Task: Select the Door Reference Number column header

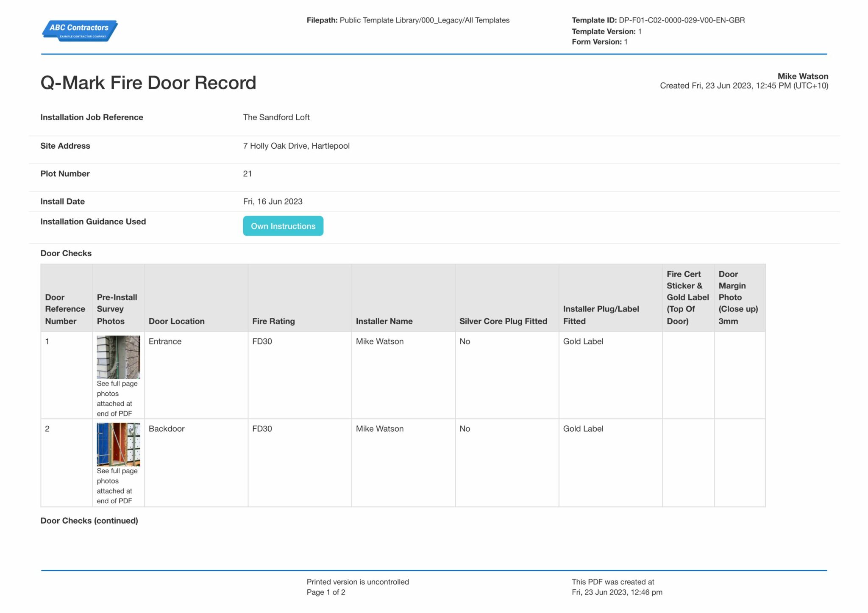Action: (x=65, y=309)
